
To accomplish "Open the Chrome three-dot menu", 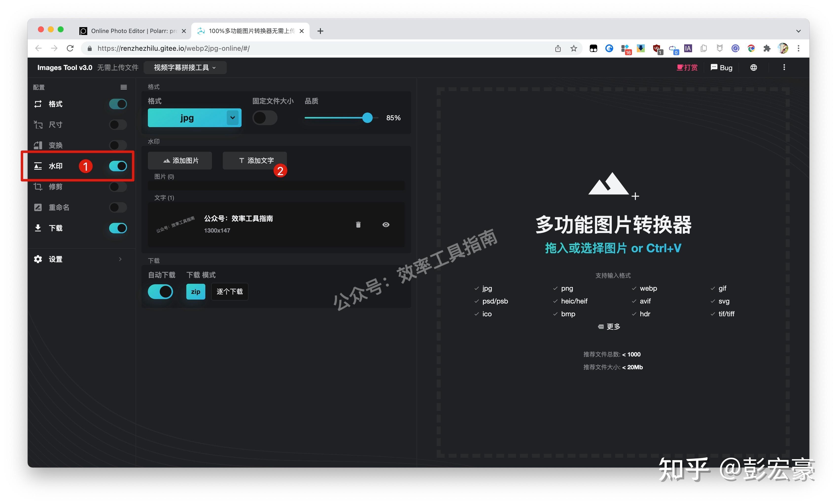I will (x=798, y=48).
